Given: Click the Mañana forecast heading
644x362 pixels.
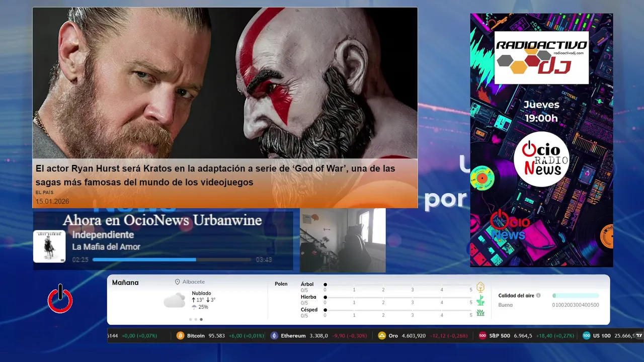Looking at the screenshot, I should (125, 283).
